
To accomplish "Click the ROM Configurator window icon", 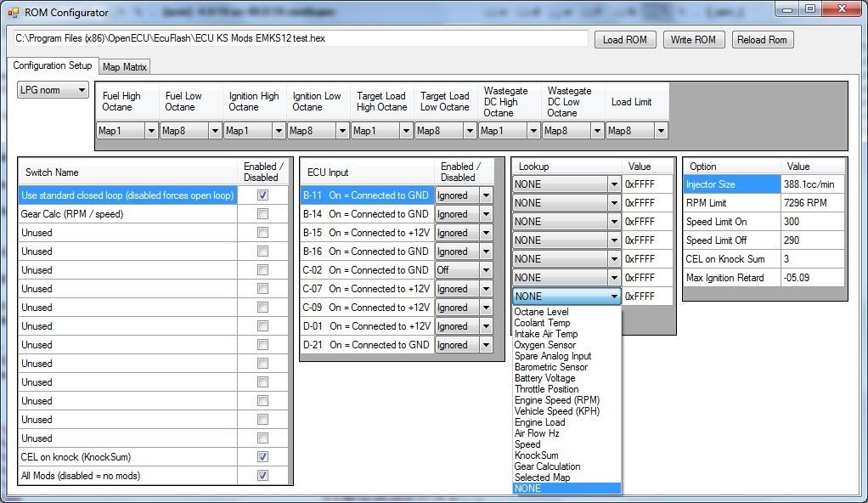I will 12,12.
